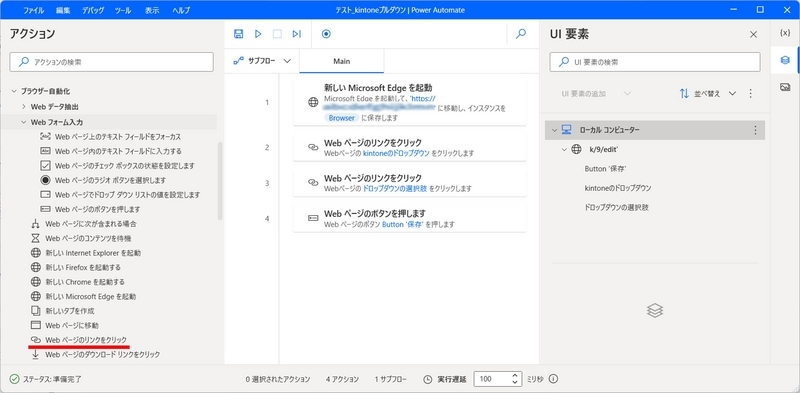Collapse the ブラウザー自動化 action group
Image resolution: width=800 pixels, height=393 pixels.
[14, 92]
